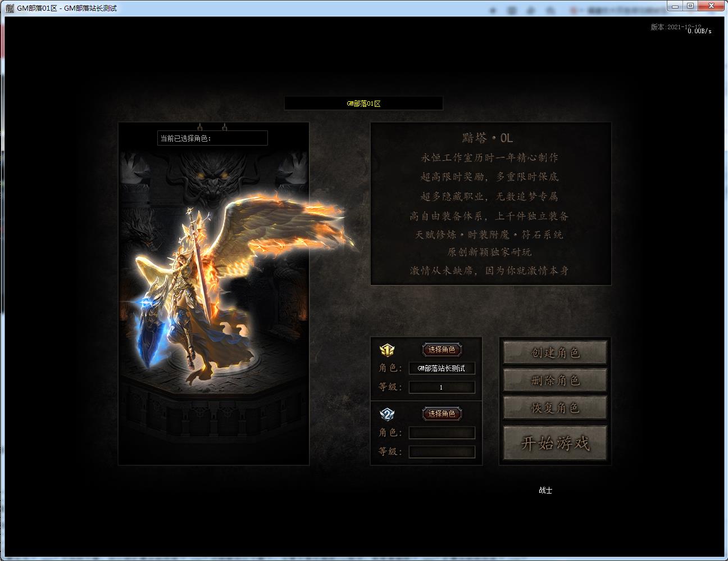The image size is (728, 561).
Task: Click the empty slot 2 level field
Action: coord(442,452)
